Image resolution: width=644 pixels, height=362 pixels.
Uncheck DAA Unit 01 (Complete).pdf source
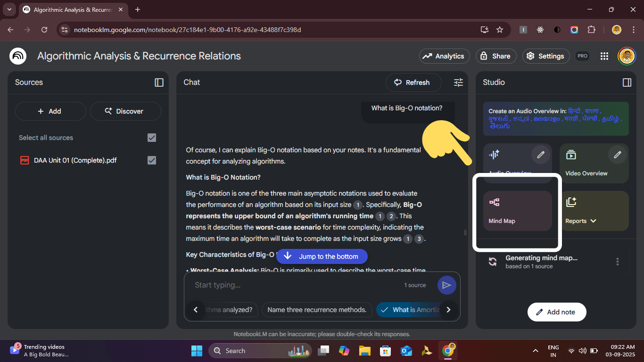point(152,160)
